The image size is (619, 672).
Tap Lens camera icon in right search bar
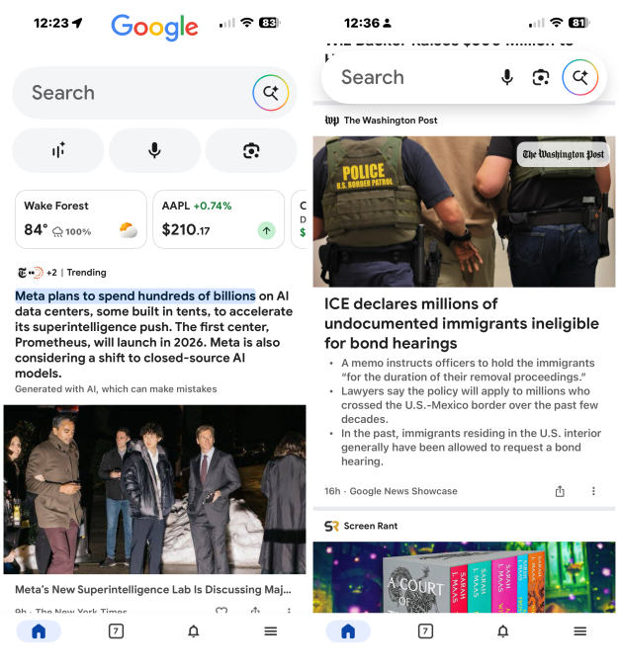[x=541, y=77]
